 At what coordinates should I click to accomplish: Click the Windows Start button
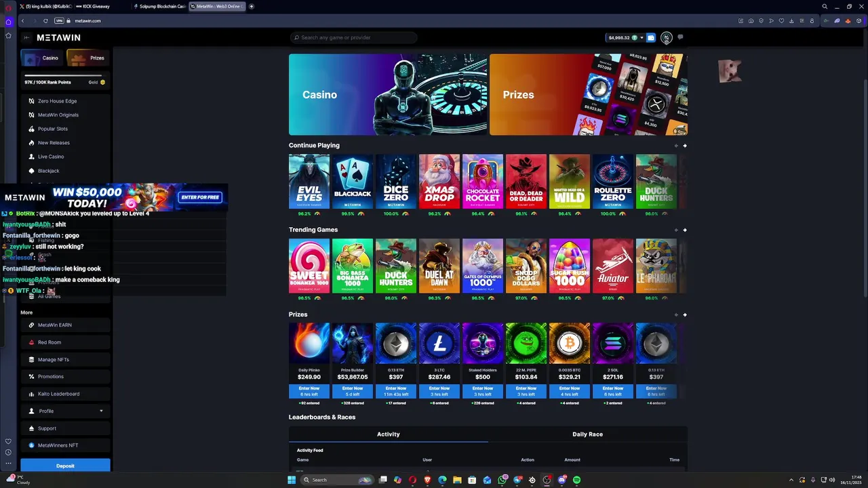pos(292,480)
